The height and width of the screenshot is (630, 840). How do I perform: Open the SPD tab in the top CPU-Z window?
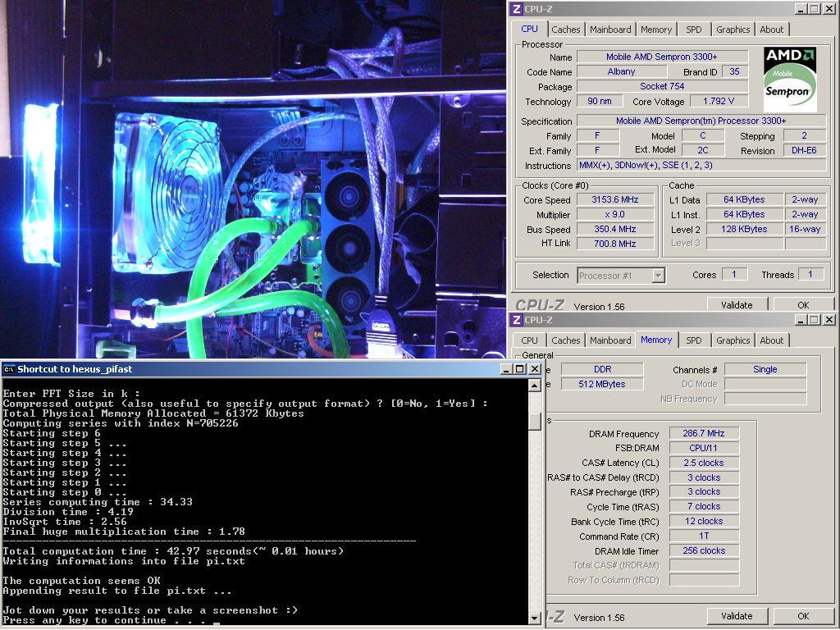coord(694,30)
